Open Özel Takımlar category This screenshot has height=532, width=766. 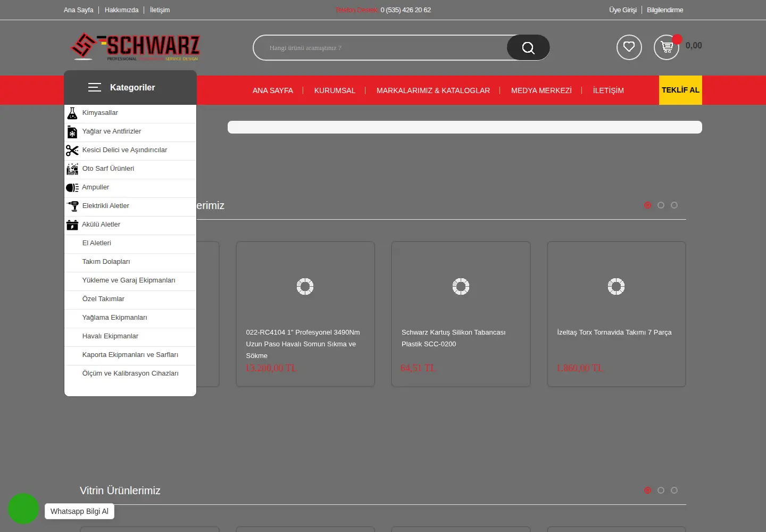click(130, 299)
